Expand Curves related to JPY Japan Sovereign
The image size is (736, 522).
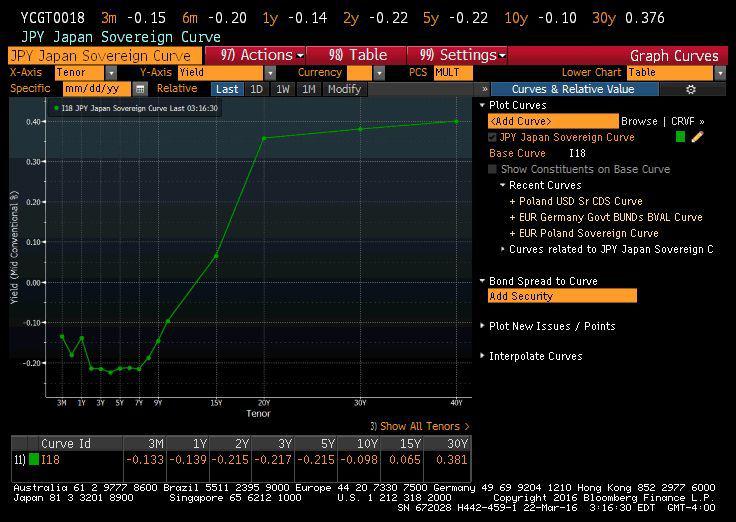coord(502,249)
